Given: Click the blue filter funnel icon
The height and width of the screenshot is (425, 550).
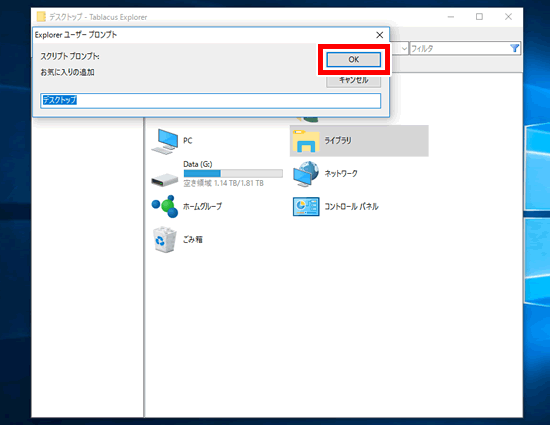Looking at the screenshot, I should pos(514,48).
